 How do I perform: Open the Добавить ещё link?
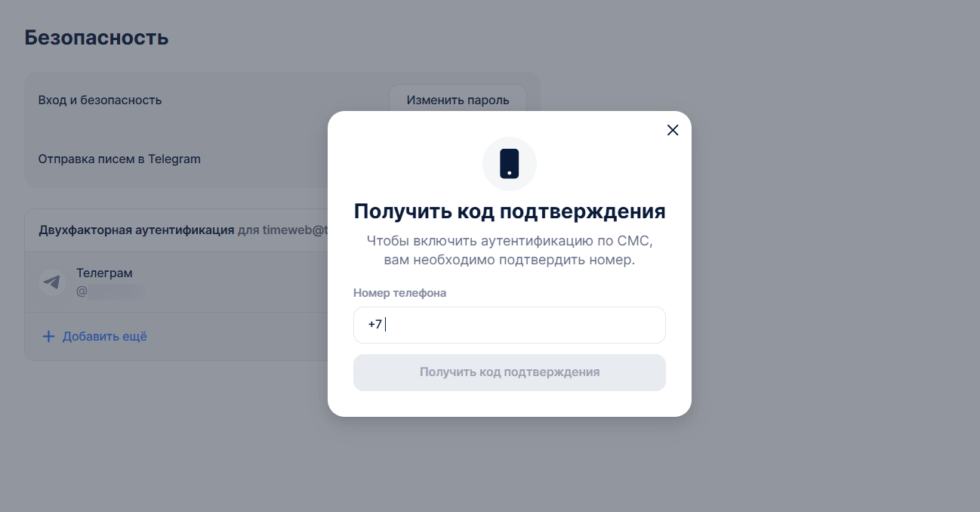pyautogui.click(x=104, y=337)
